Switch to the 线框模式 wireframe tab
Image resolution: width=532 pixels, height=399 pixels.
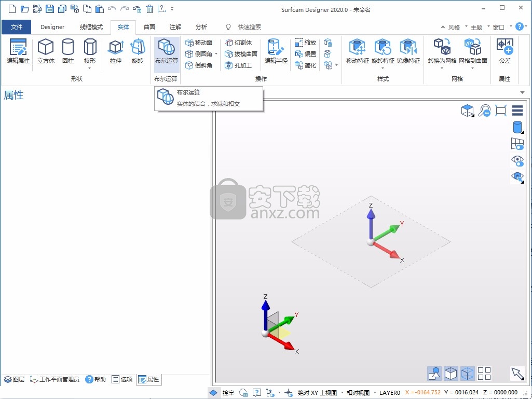coord(91,27)
